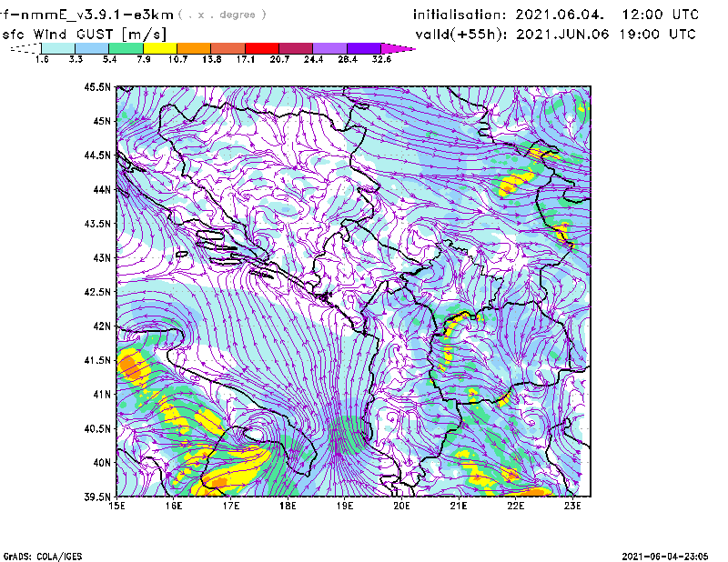Screen dimensions: 728x562
Task: Click the latitude label '45N'
Action: 102,121
